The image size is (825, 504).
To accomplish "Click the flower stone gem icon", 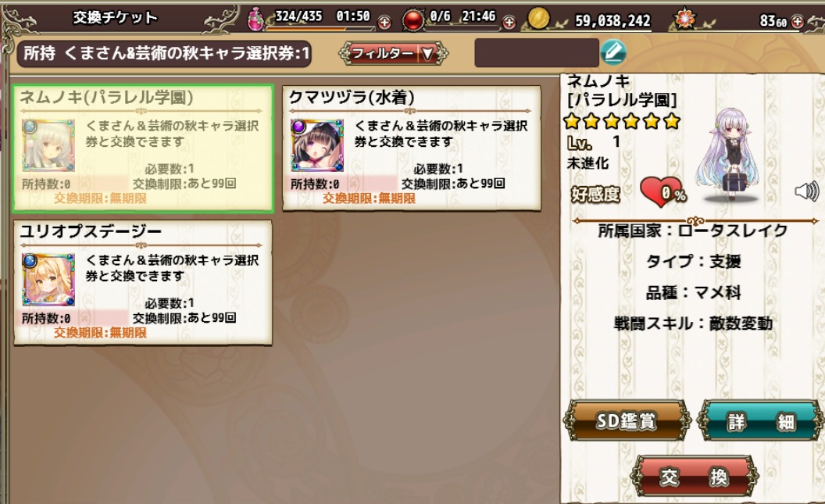I will click(685, 19).
